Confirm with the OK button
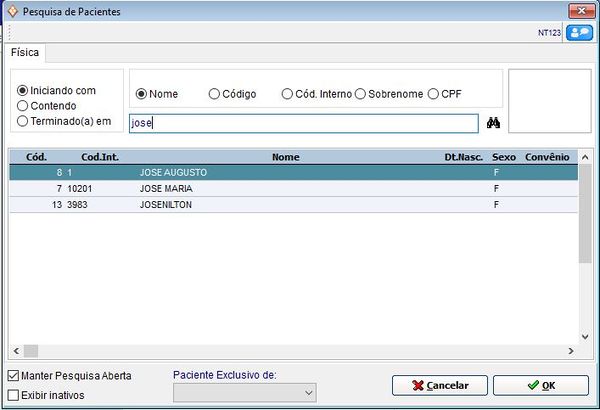600x410 pixels. click(541, 385)
